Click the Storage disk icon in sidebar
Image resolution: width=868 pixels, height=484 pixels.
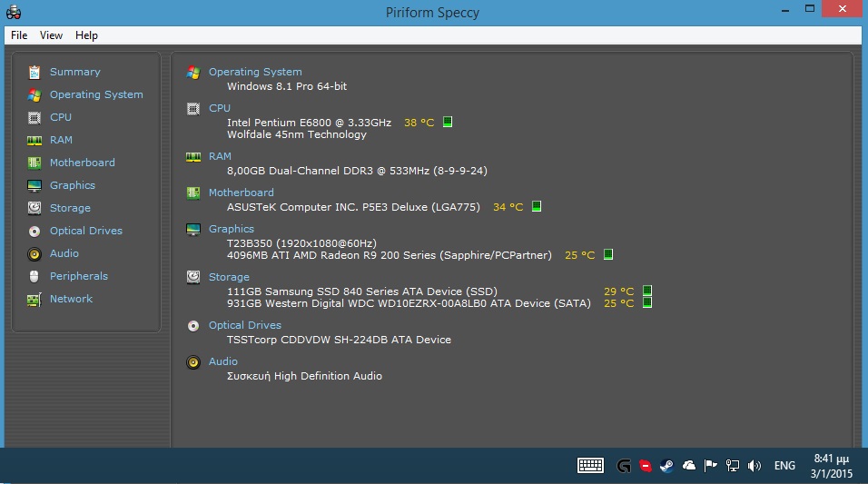tap(35, 208)
